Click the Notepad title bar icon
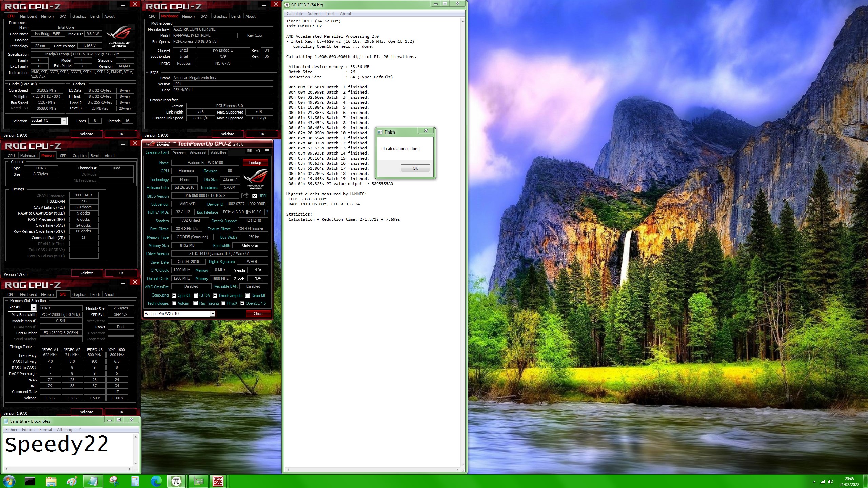Viewport: 868px width, 488px height. (6, 421)
